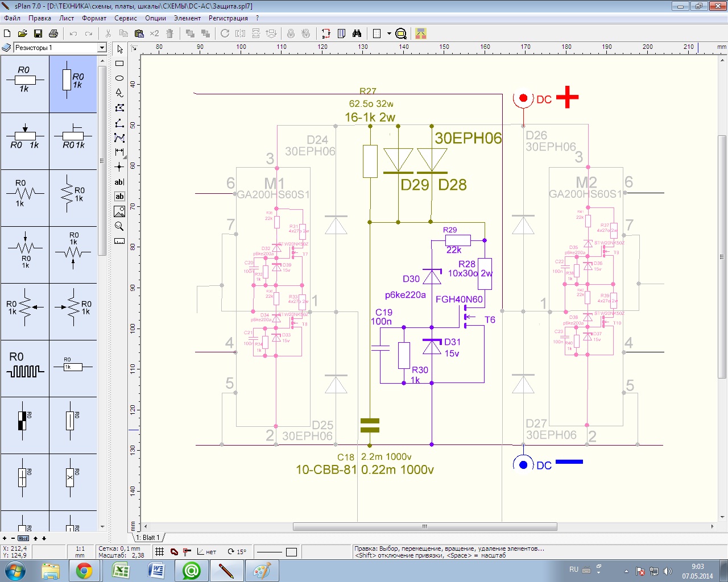Click the print icon in toolbar
This screenshot has width=728, height=582.
coord(53,34)
